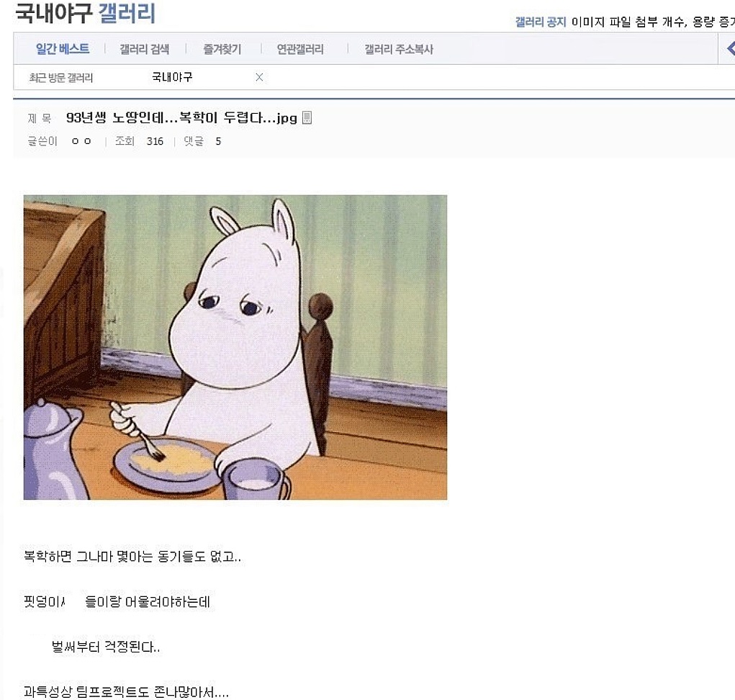Click the mobile-post icon beside the title
Screen dimensions: 735x700
[x=307, y=117]
